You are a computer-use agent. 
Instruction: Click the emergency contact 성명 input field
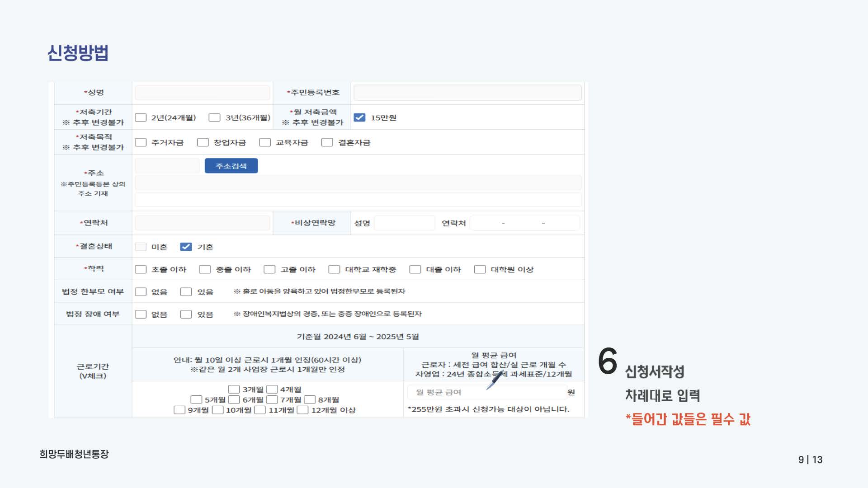pyautogui.click(x=404, y=223)
